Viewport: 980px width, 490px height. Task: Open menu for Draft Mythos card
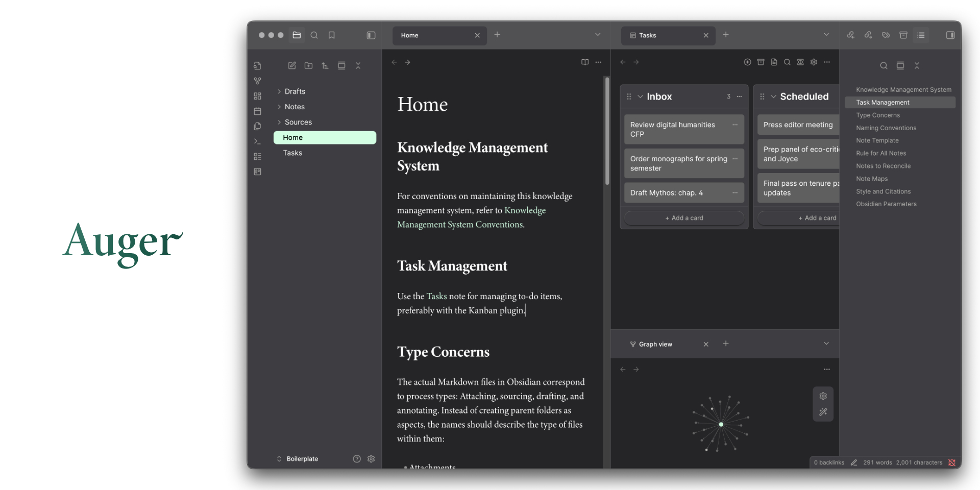point(735,192)
